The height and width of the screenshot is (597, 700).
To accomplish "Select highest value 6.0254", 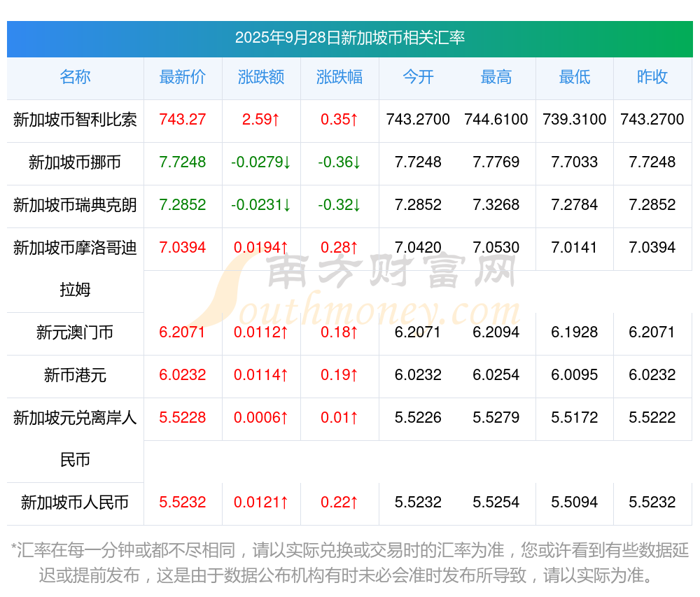I will [496, 375].
